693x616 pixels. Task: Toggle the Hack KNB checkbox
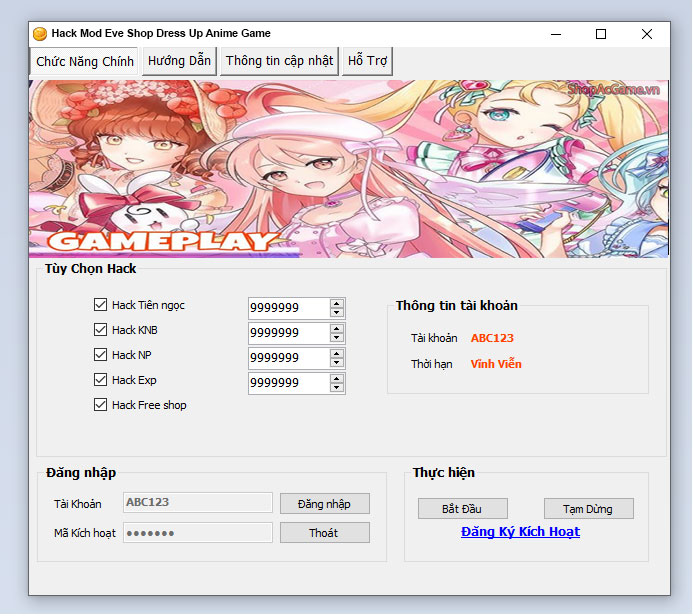tap(100, 330)
